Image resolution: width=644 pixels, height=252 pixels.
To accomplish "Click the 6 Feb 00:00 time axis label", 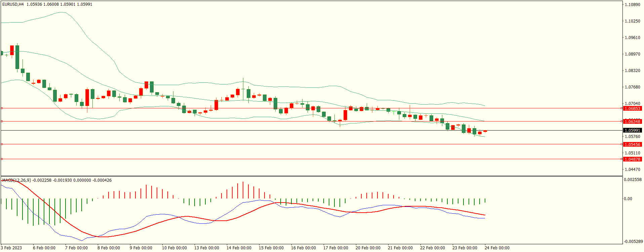I will (44, 248).
